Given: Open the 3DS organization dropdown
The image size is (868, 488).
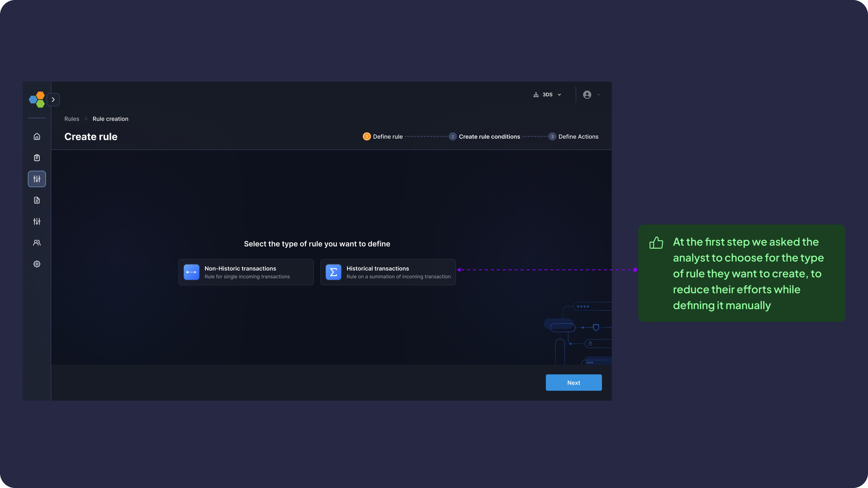Looking at the screenshot, I should [547, 95].
